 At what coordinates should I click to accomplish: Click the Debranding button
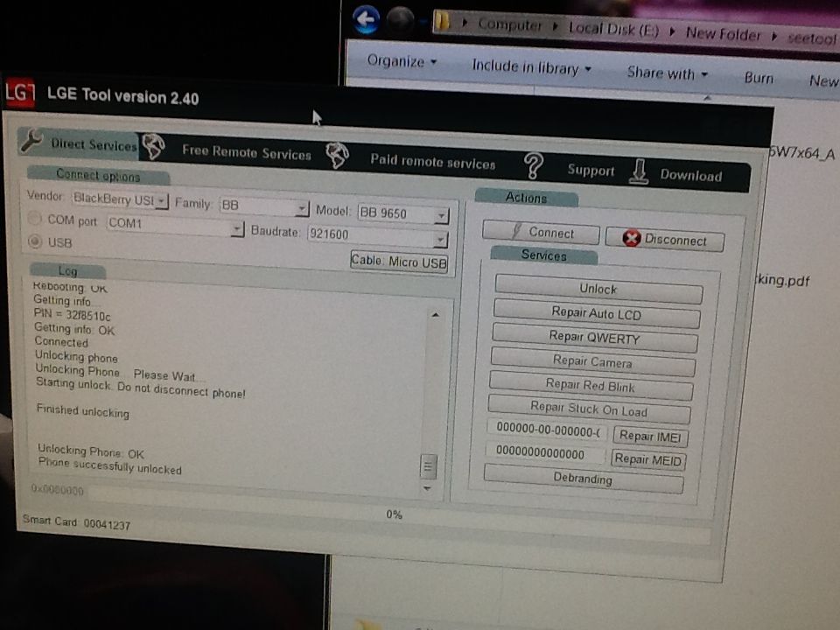[x=584, y=478]
